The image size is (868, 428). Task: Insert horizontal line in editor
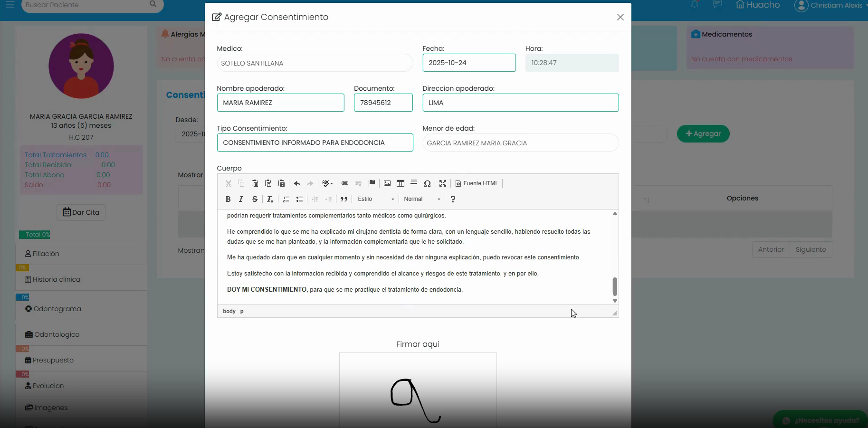pyautogui.click(x=414, y=183)
